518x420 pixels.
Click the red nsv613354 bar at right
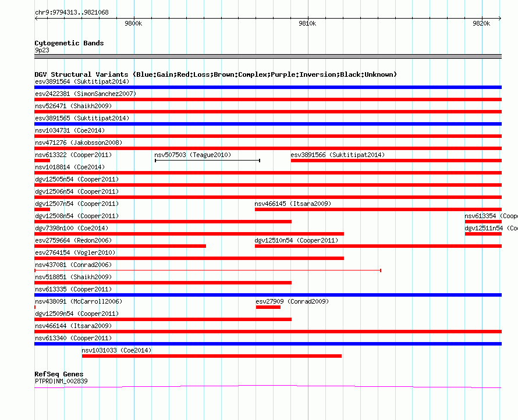pyautogui.click(x=483, y=222)
